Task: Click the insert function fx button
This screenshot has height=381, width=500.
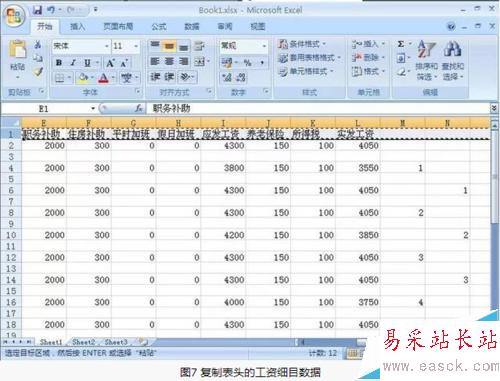Action: click(139, 108)
